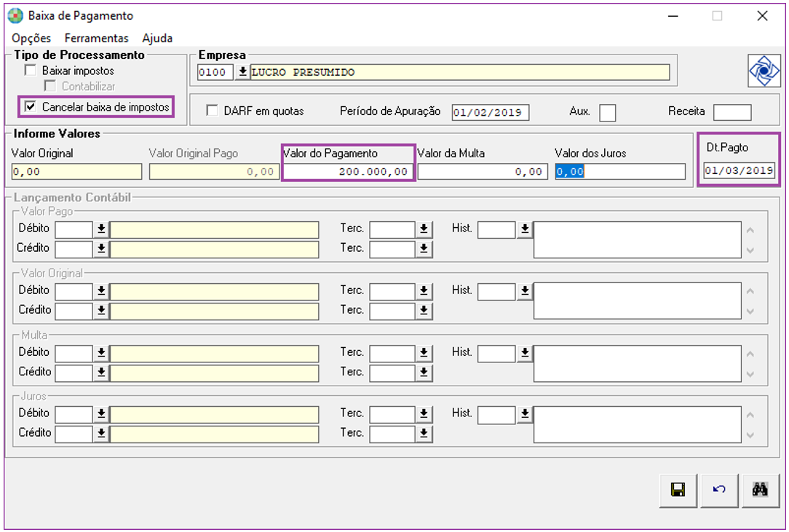Open Multa Crédito Terc. dropdown
Screen dimensions: 789x532
pos(424,373)
